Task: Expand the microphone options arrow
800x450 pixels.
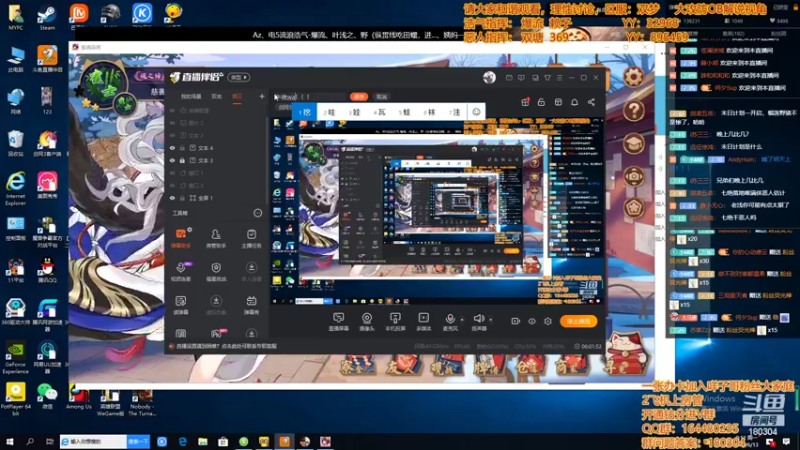Action: tap(462, 320)
